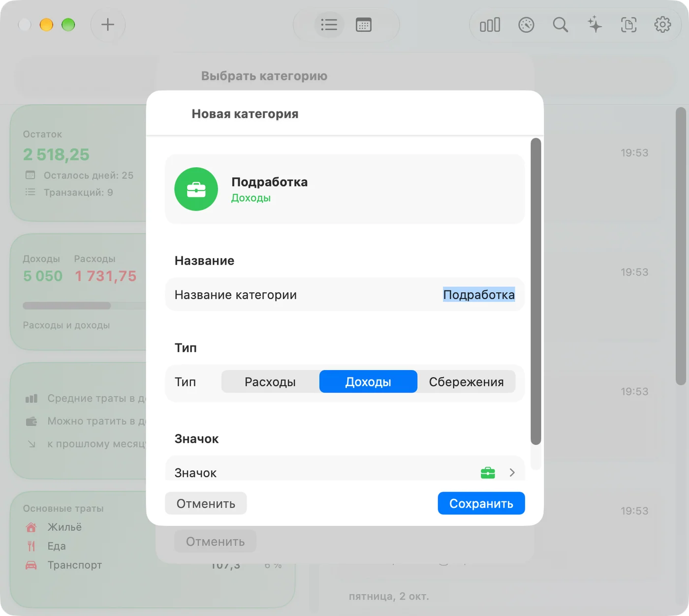The image size is (689, 616).
Task: Click the wallet icon beside Можно тратить
Action: click(x=31, y=421)
